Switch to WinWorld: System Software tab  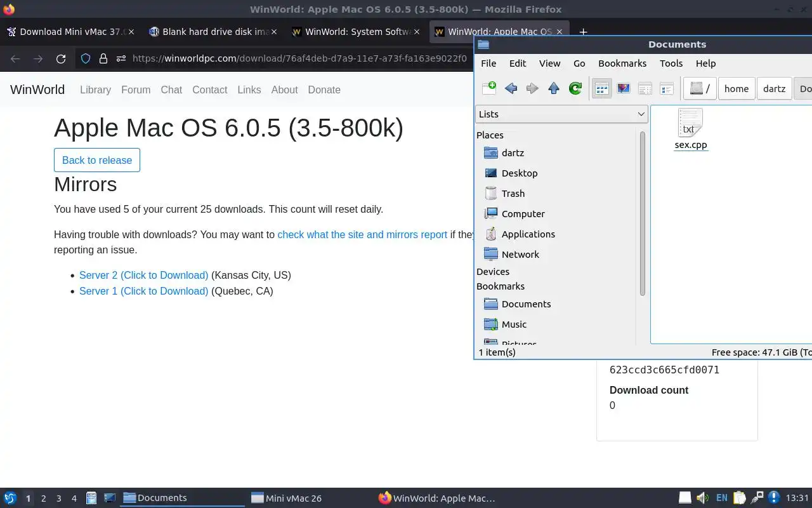click(355, 32)
